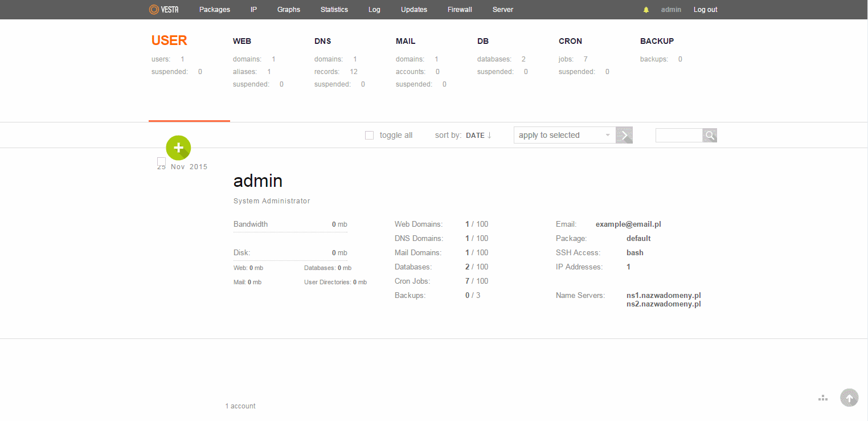This screenshot has width=868, height=421.
Task: Click the Disk usage bar
Action: [x=290, y=260]
